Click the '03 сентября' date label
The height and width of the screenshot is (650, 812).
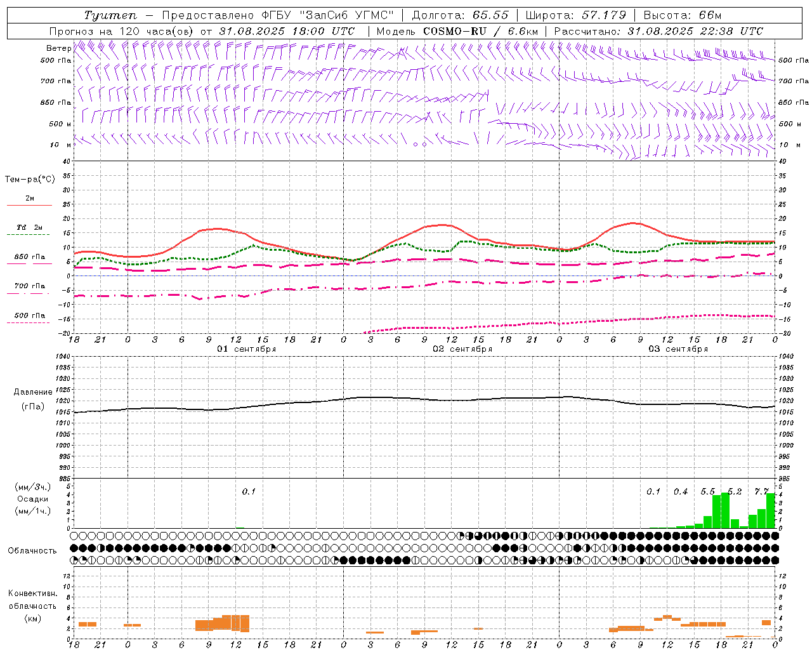click(x=678, y=349)
